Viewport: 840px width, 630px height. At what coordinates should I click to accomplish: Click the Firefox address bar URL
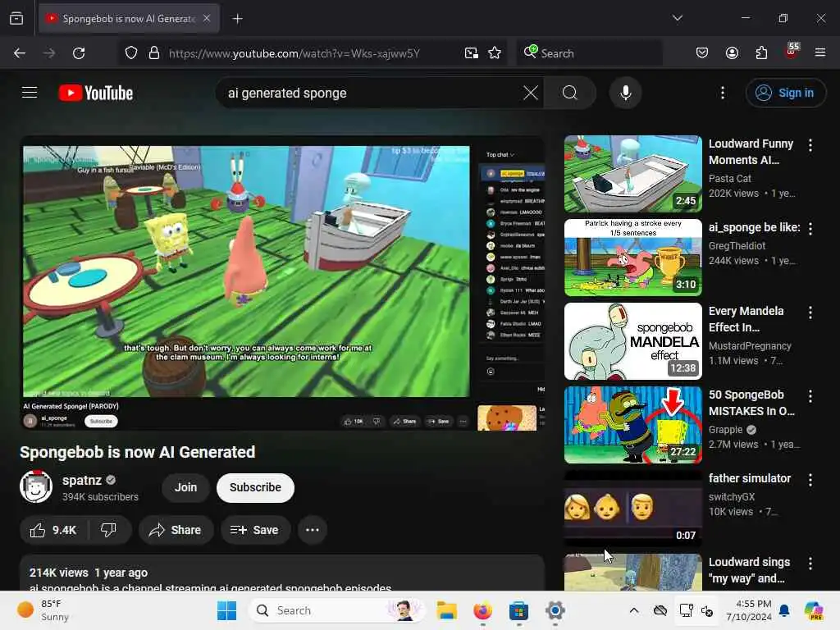click(x=294, y=53)
